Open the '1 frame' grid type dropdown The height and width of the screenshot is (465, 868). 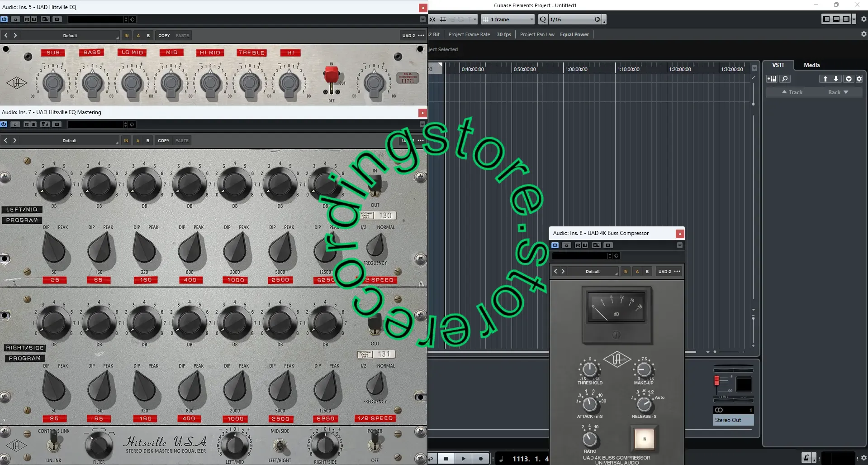pyautogui.click(x=508, y=19)
